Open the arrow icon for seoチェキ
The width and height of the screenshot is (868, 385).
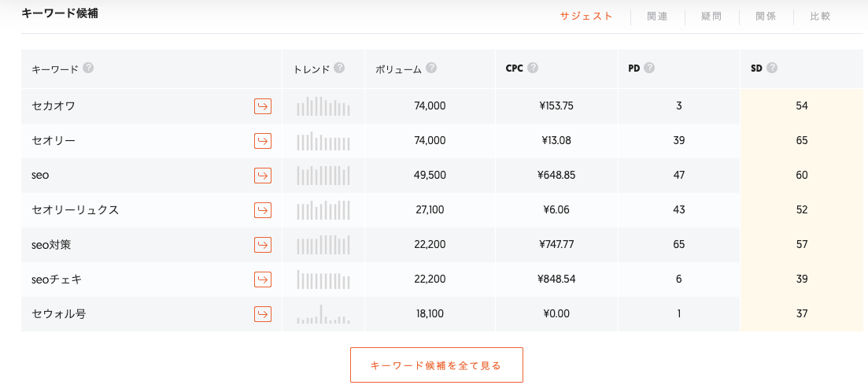point(263,279)
